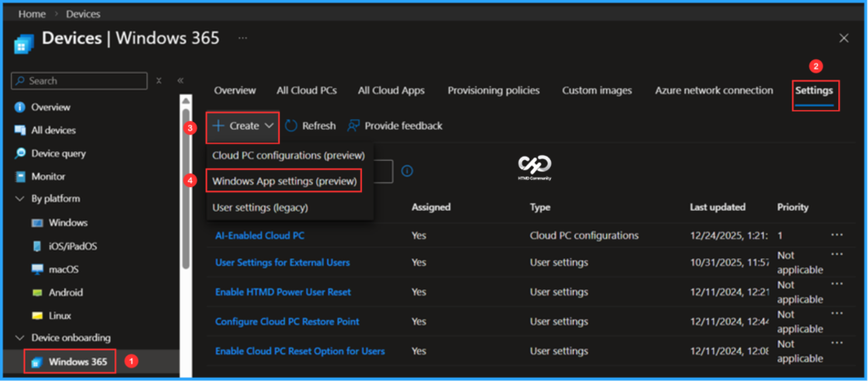Screen dimensions: 868x381
Task: Open Configure Cloud PC Restore Point
Action: [x=287, y=321]
